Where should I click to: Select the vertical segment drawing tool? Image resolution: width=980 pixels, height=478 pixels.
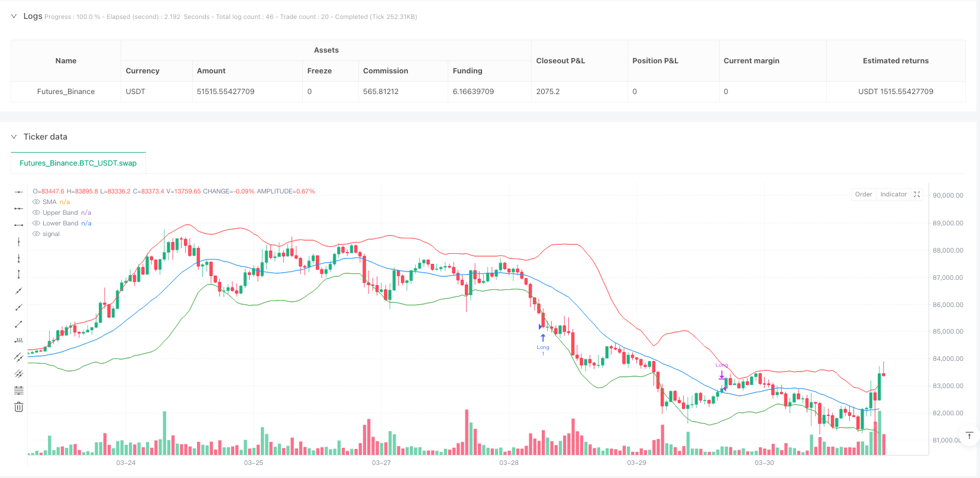click(x=19, y=274)
